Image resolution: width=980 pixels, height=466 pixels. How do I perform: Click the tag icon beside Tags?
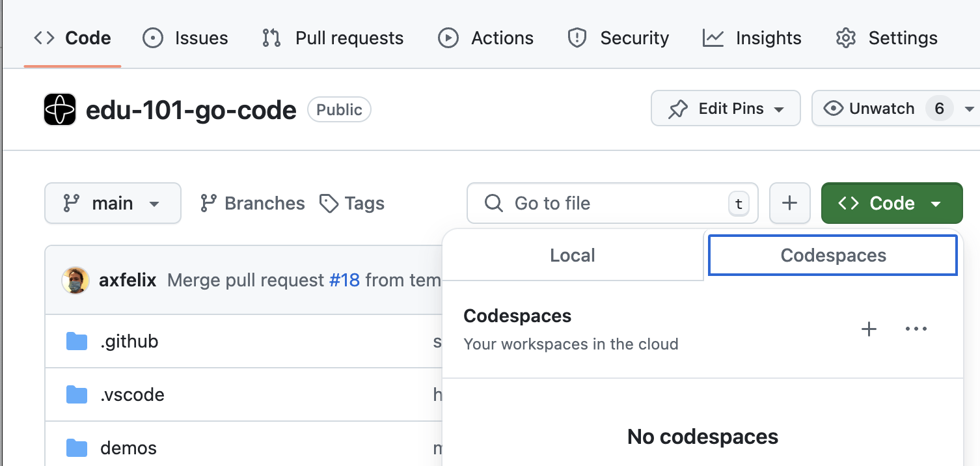pos(329,204)
